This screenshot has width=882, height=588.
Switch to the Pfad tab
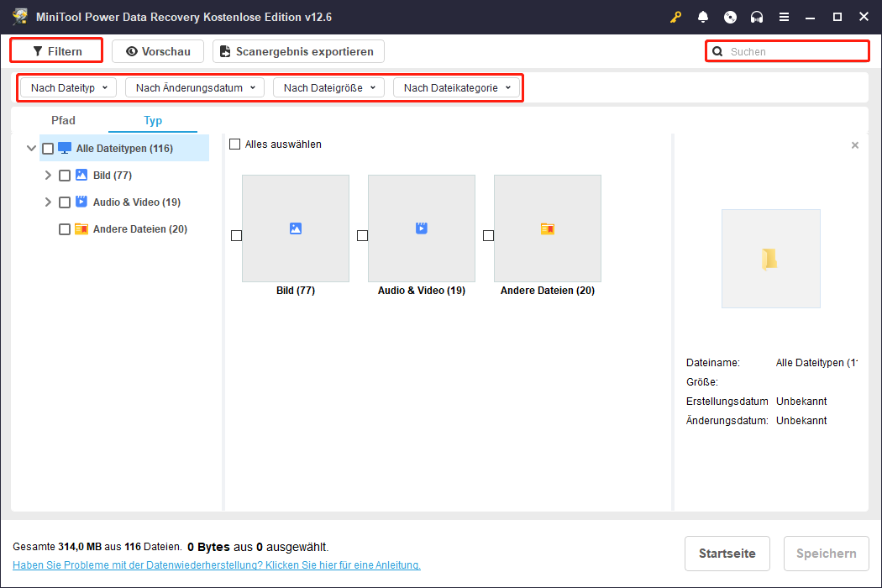[63, 120]
